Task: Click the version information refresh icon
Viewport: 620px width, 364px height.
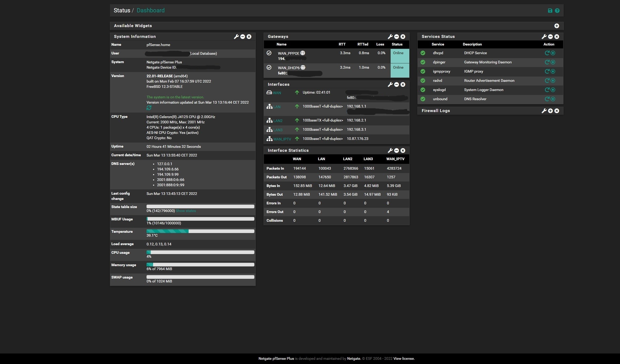Action: point(149,108)
